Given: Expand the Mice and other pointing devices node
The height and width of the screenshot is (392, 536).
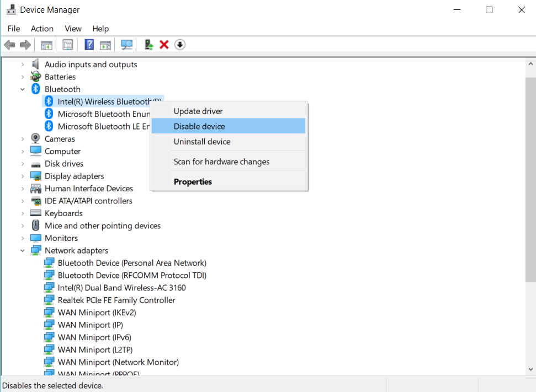Looking at the screenshot, I should click(23, 225).
